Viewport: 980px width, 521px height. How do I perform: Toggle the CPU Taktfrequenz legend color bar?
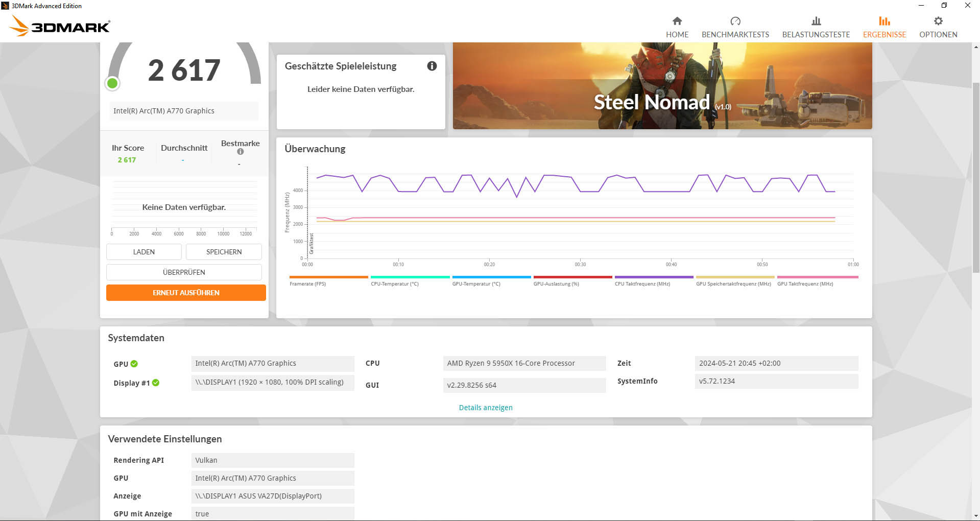(654, 277)
